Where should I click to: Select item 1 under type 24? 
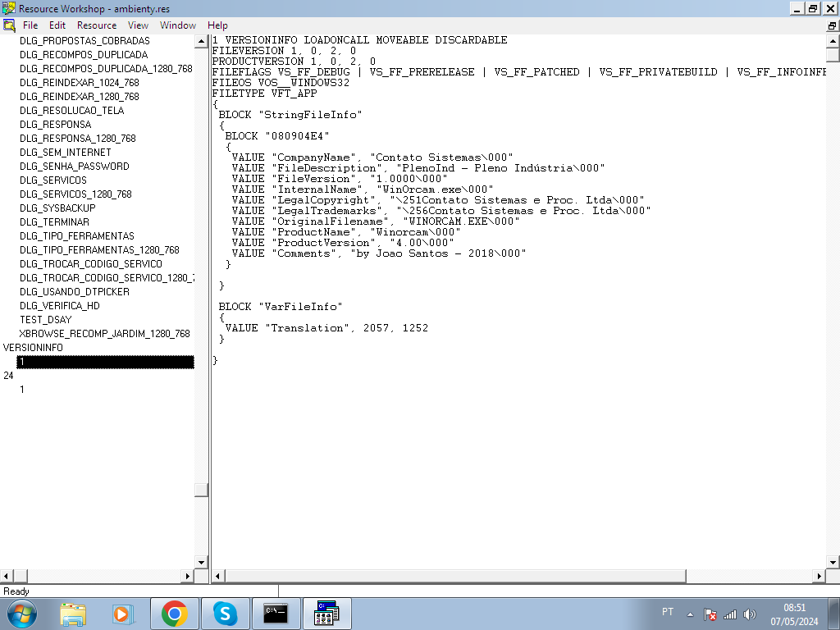coord(22,390)
